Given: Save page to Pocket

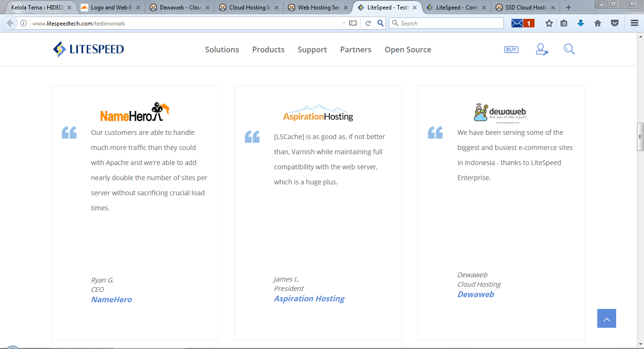Looking at the screenshot, I should click(615, 23).
